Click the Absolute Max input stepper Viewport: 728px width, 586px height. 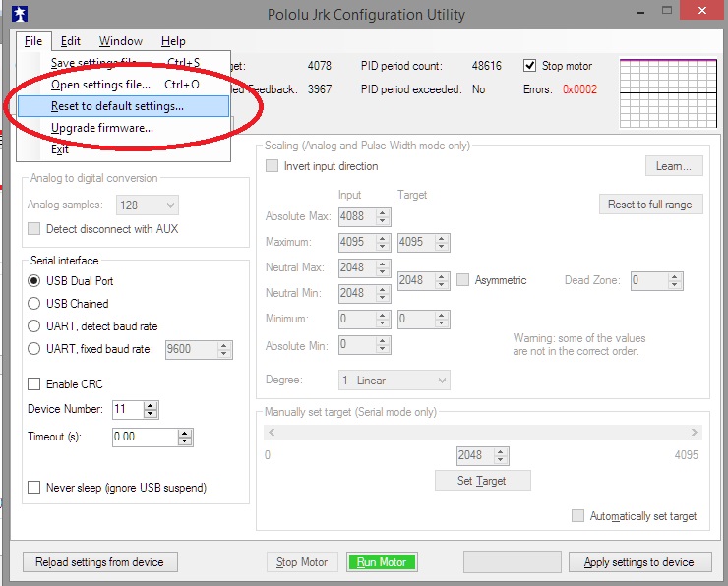click(x=382, y=216)
